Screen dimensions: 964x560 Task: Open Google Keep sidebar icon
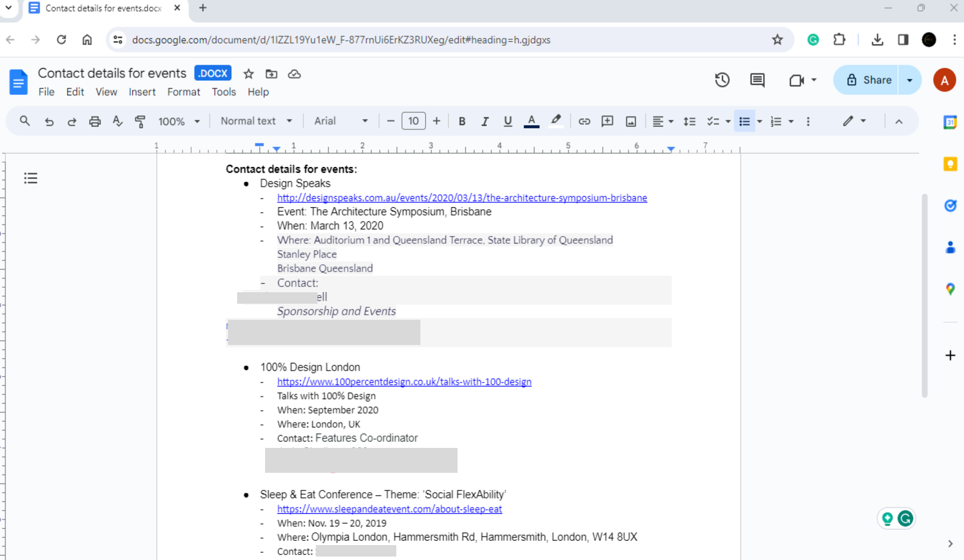[x=950, y=164]
